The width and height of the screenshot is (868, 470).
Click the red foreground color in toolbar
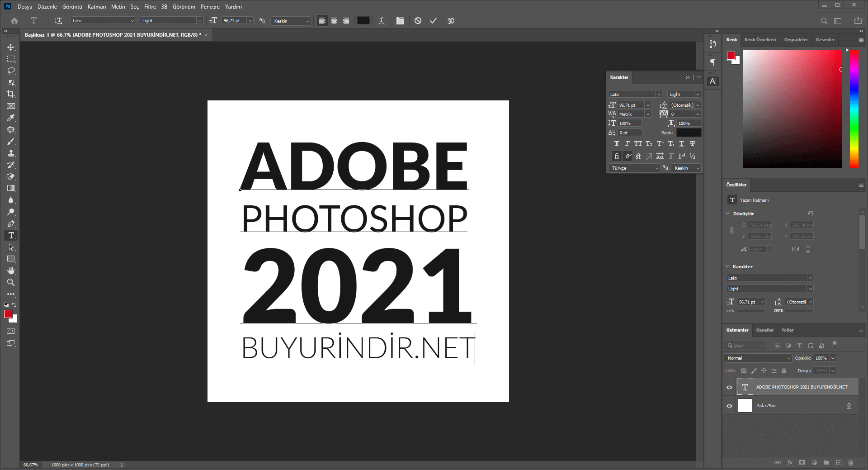coord(8,314)
